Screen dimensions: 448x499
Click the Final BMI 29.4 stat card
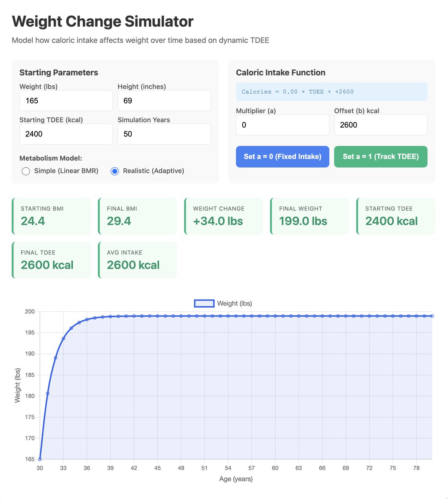tap(138, 216)
